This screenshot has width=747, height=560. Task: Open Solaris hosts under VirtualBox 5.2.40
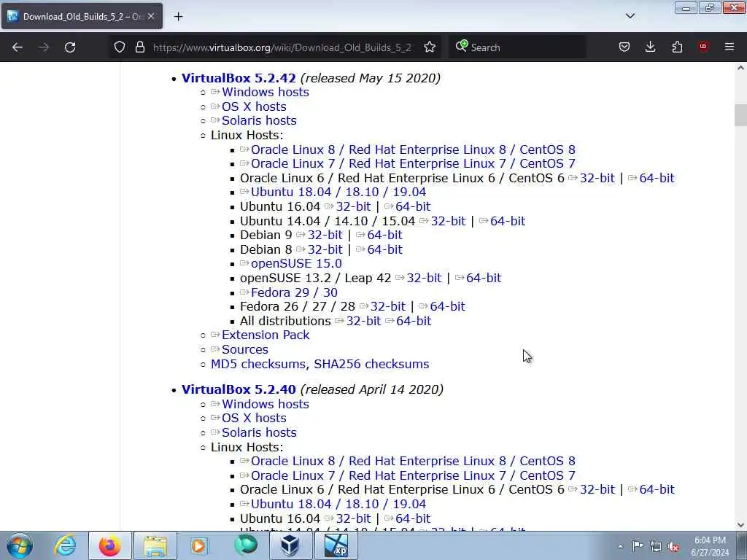(259, 432)
